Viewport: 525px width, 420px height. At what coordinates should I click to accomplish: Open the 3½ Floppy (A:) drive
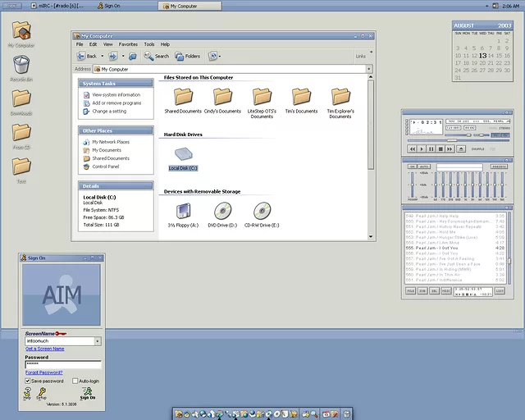click(183, 212)
